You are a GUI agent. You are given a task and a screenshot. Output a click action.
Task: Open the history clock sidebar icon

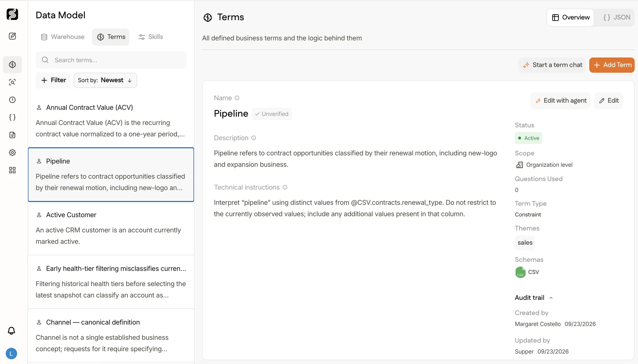coord(12,100)
